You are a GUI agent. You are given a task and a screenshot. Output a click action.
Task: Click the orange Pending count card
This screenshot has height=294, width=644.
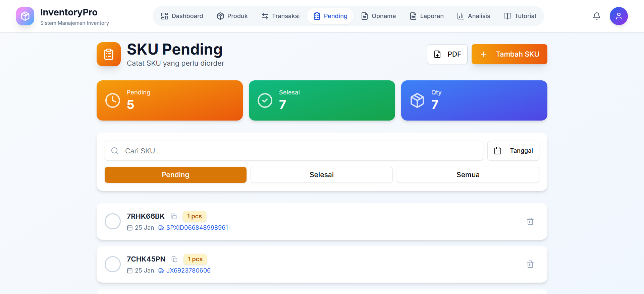pyautogui.click(x=170, y=100)
